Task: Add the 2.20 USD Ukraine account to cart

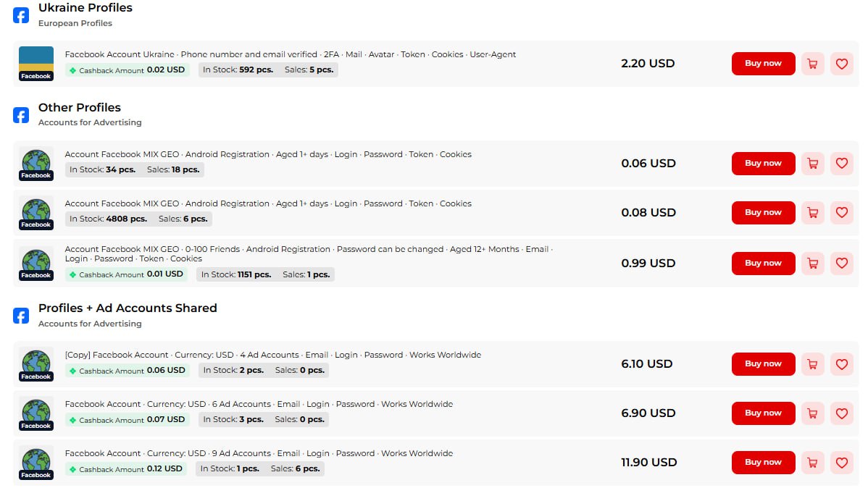Action: coord(812,64)
